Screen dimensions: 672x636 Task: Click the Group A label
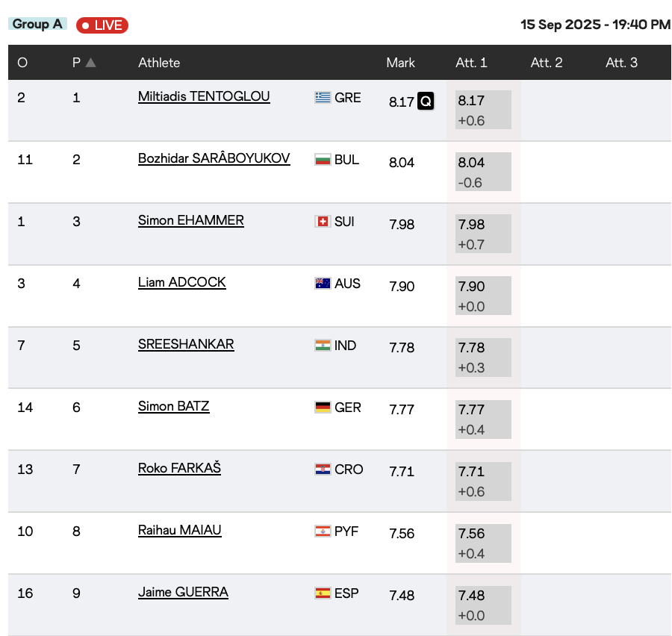37,24
